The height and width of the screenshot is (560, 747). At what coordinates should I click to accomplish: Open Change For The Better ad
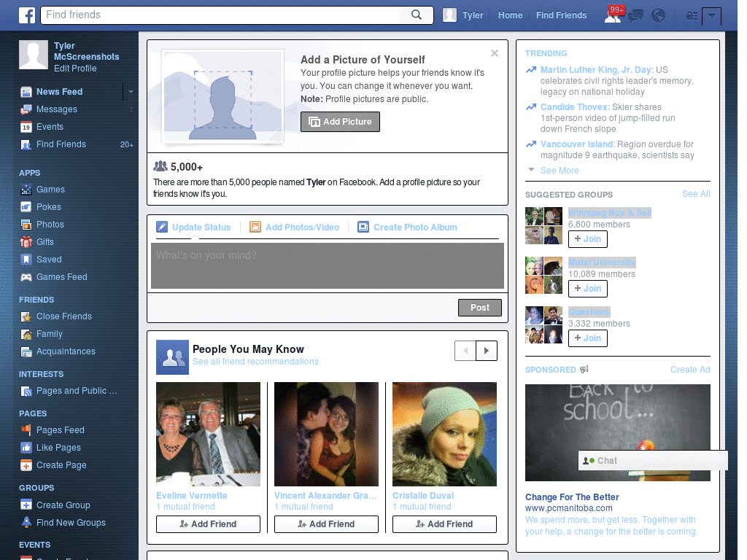(x=572, y=497)
